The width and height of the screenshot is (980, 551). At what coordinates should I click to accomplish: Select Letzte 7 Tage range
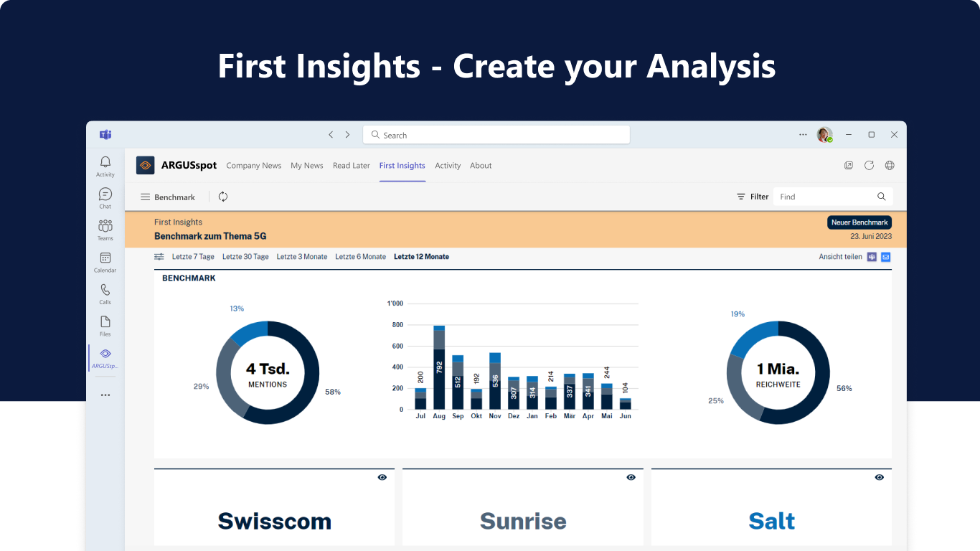(193, 257)
